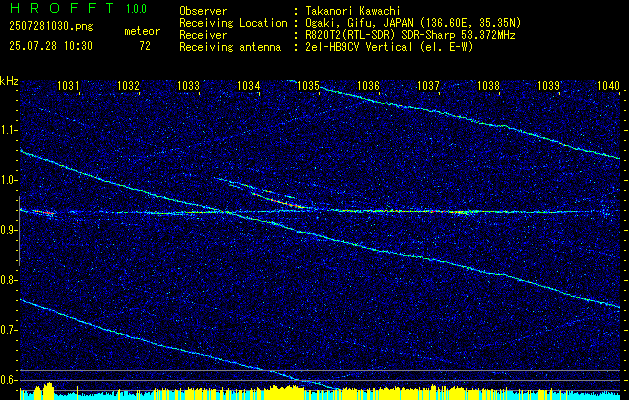Click the 2el-HB9CV Vertical antenna text

point(390,47)
